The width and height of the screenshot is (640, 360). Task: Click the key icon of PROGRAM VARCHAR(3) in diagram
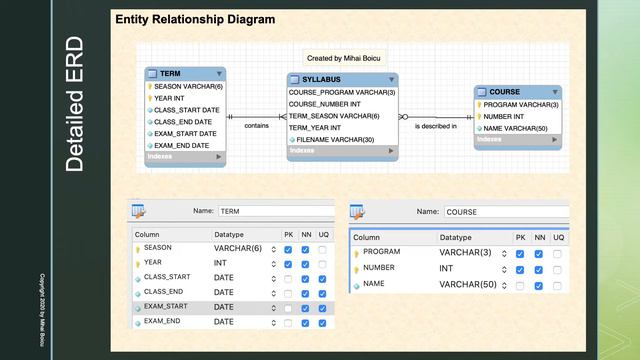tap(479, 105)
